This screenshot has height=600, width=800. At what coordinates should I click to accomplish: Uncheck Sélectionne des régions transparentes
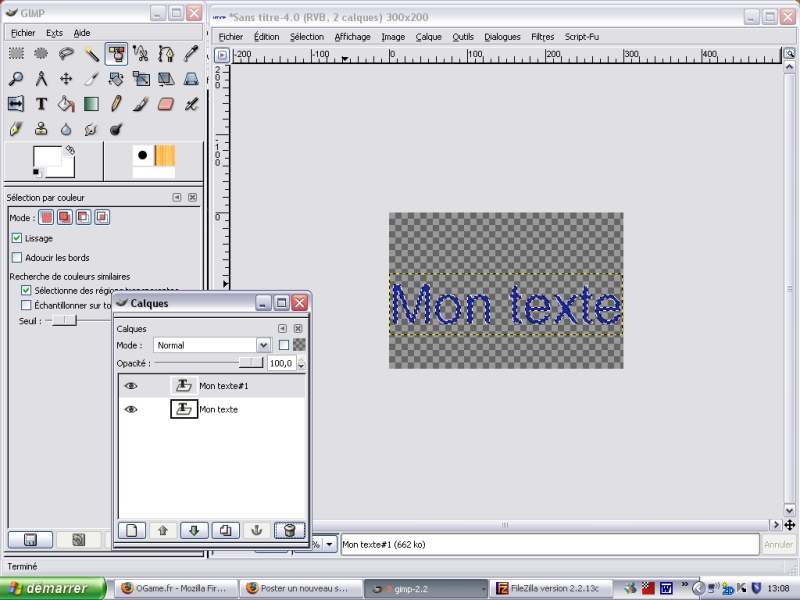point(26,290)
